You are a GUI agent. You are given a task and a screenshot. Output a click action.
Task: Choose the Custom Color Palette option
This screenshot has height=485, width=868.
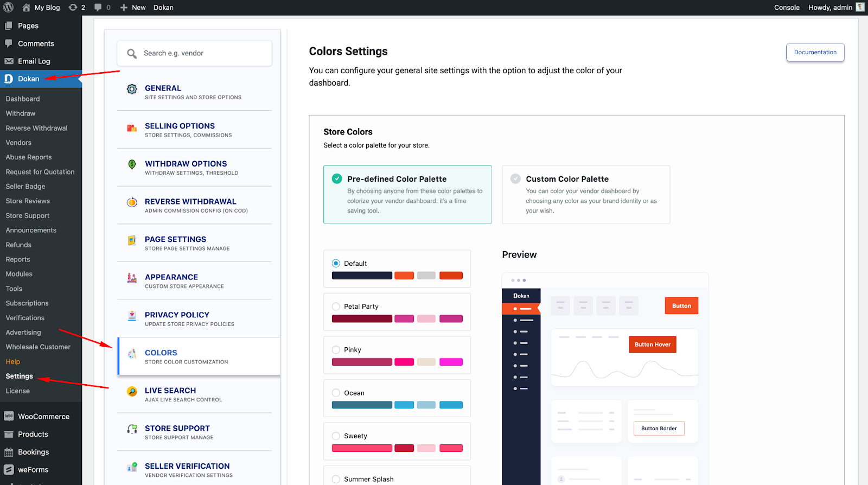click(586, 194)
